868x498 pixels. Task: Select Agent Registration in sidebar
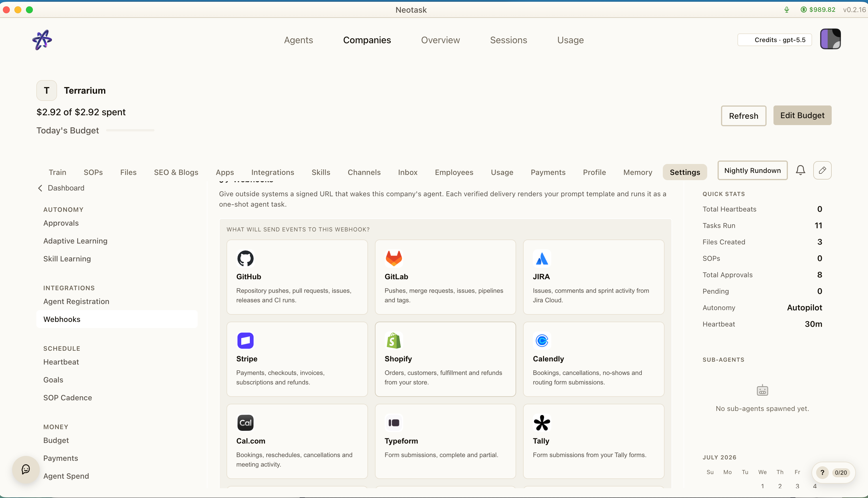click(x=76, y=301)
